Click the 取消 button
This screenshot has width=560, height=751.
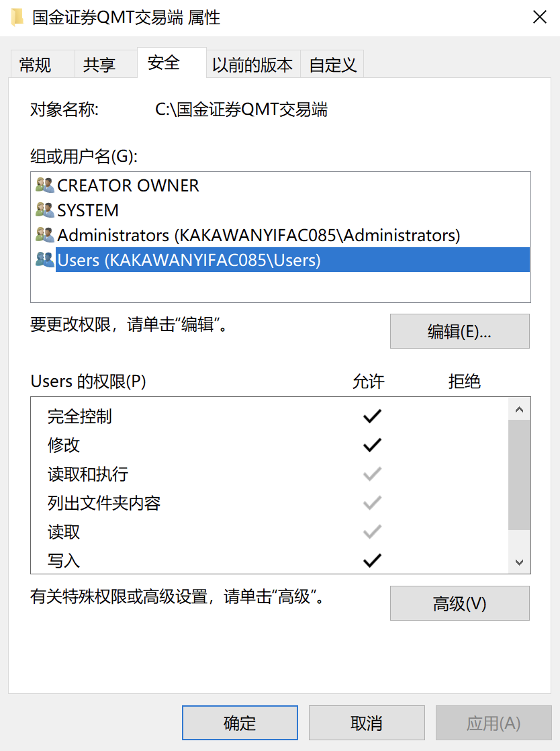point(367,723)
